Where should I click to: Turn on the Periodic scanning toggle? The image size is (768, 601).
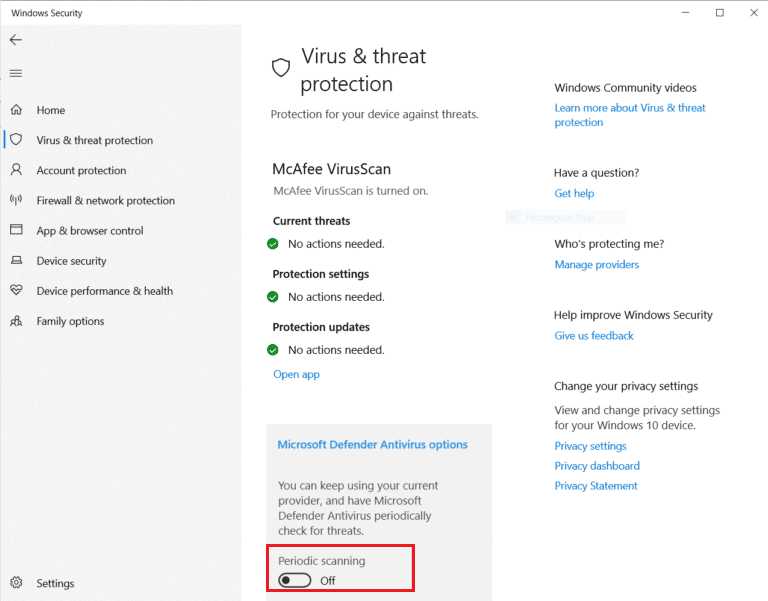pyautogui.click(x=295, y=580)
